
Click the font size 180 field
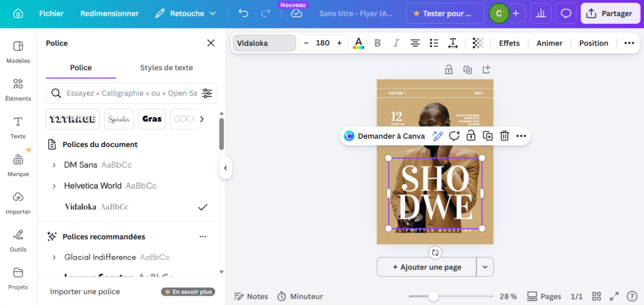(323, 43)
